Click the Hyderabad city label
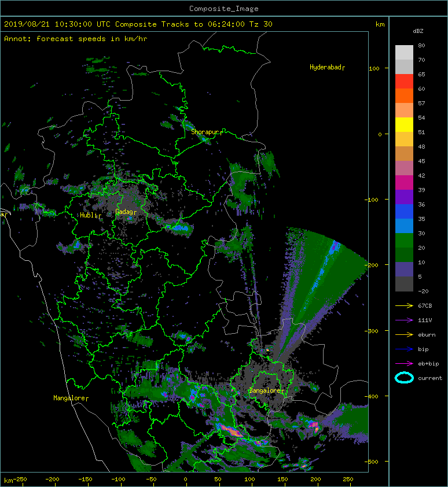The width and height of the screenshot is (448, 487). click(327, 68)
